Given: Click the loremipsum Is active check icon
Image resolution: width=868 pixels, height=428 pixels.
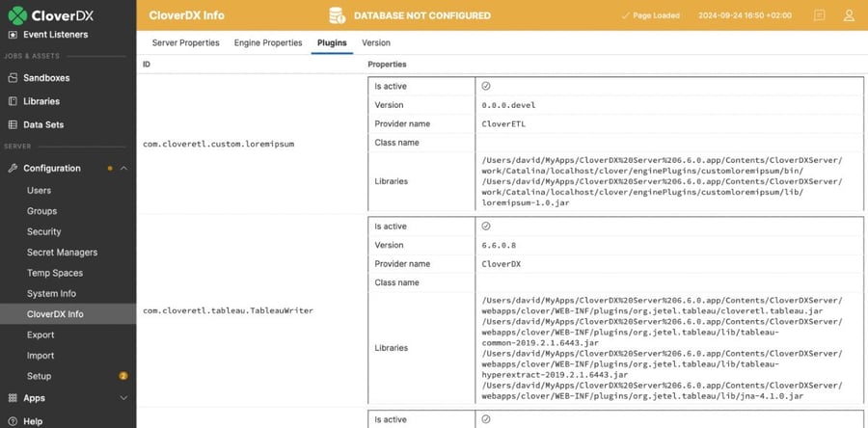Looking at the screenshot, I should (486, 86).
